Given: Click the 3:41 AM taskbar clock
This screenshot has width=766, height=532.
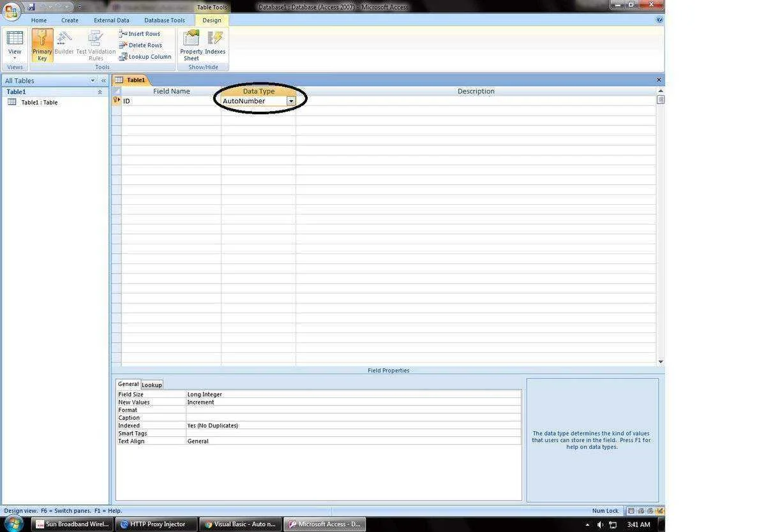Looking at the screenshot, I should pyautogui.click(x=638, y=524).
